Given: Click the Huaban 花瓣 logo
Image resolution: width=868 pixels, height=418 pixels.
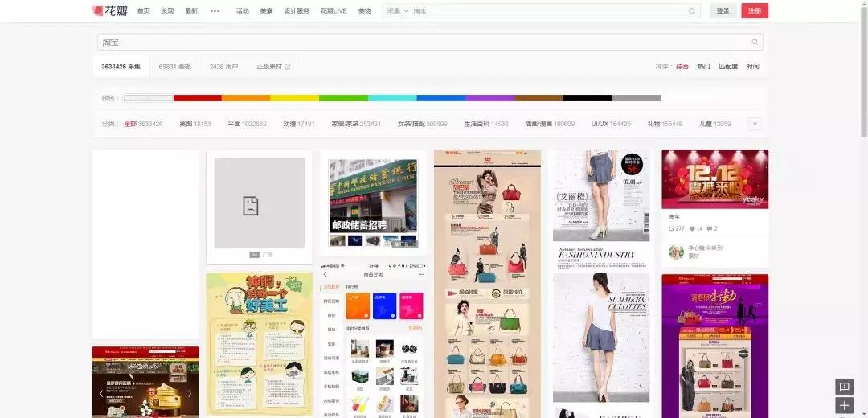Looking at the screenshot, I should pyautogui.click(x=109, y=10).
